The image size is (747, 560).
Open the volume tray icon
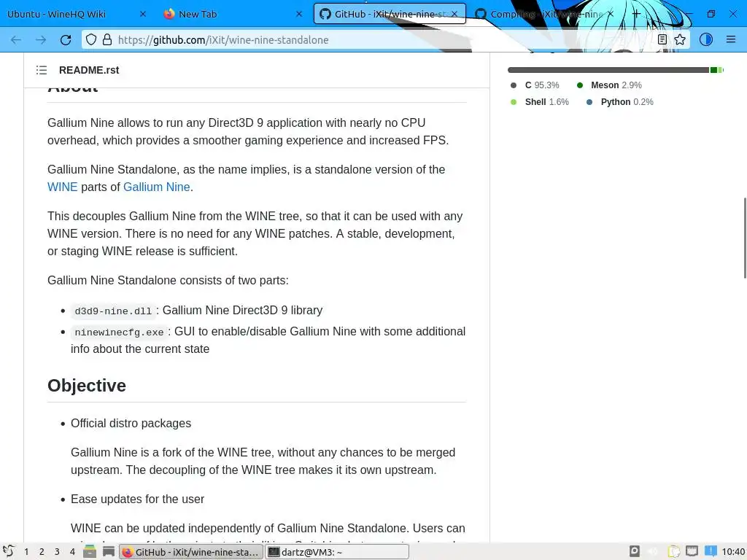click(653, 551)
